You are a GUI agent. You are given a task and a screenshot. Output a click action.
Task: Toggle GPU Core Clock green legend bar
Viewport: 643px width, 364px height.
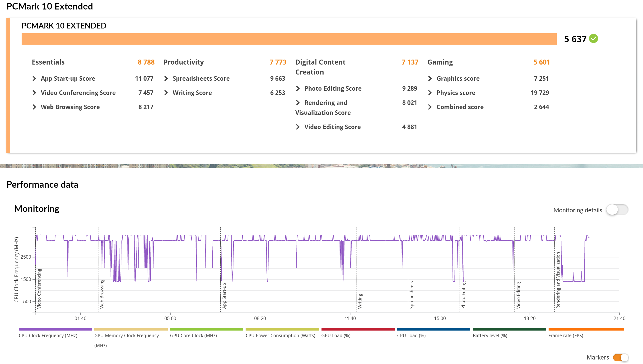(207, 330)
